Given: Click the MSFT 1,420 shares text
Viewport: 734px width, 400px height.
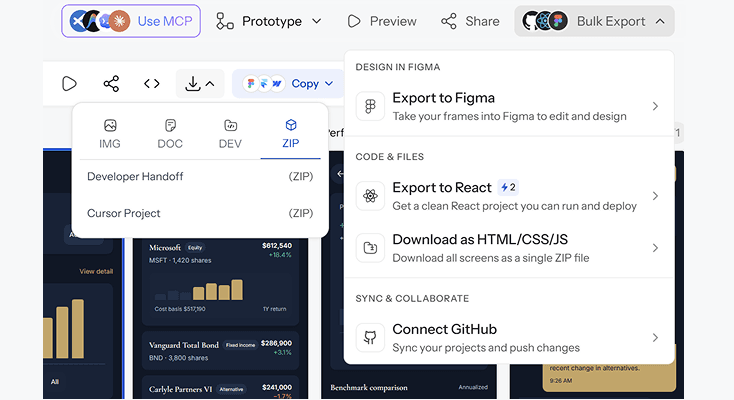Looking at the screenshot, I should [x=180, y=260].
